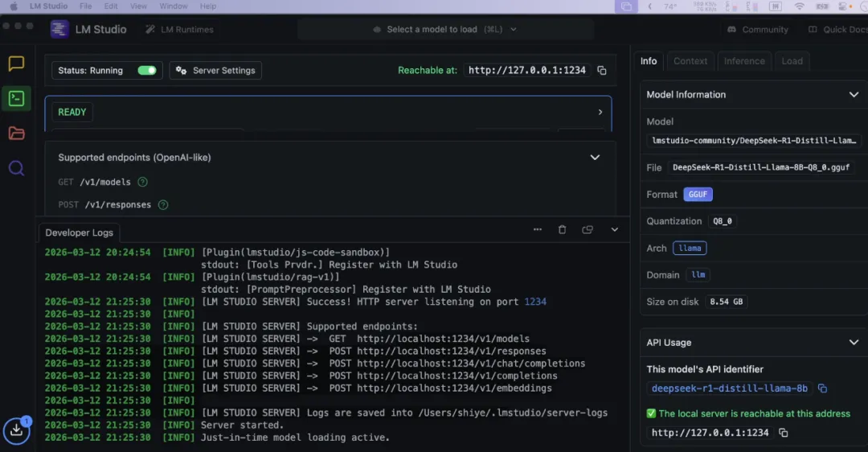Open Quick Docs

click(x=838, y=30)
